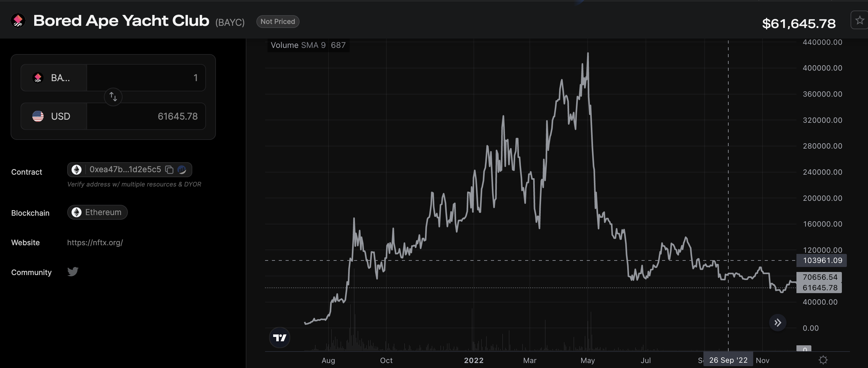Copy the contract address

click(x=169, y=170)
